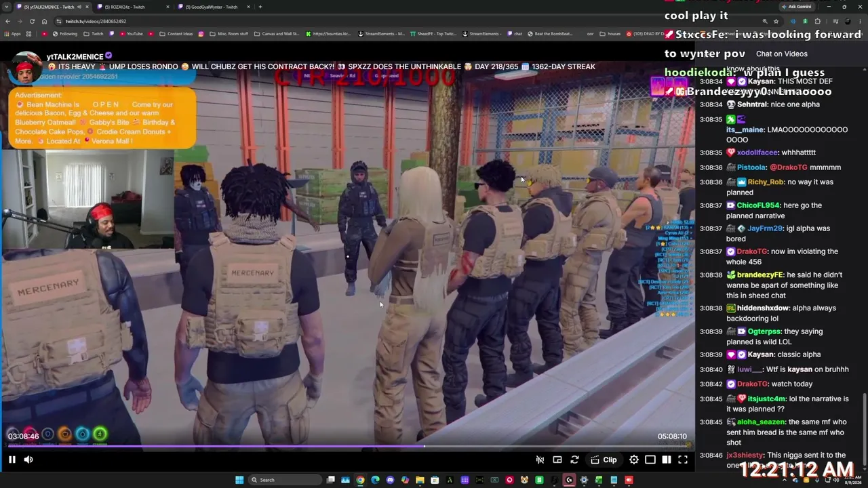Go forward in browser history

(20, 21)
